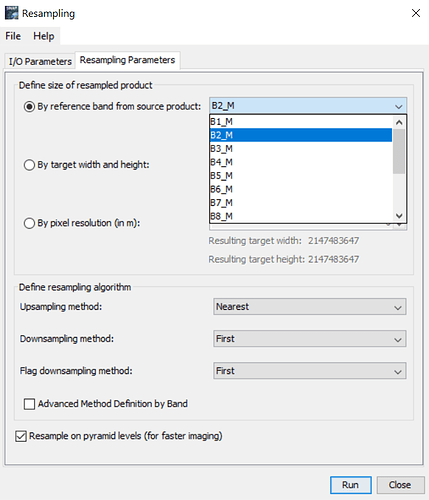Expand the Flag downsampling method dropdown

click(x=310, y=371)
